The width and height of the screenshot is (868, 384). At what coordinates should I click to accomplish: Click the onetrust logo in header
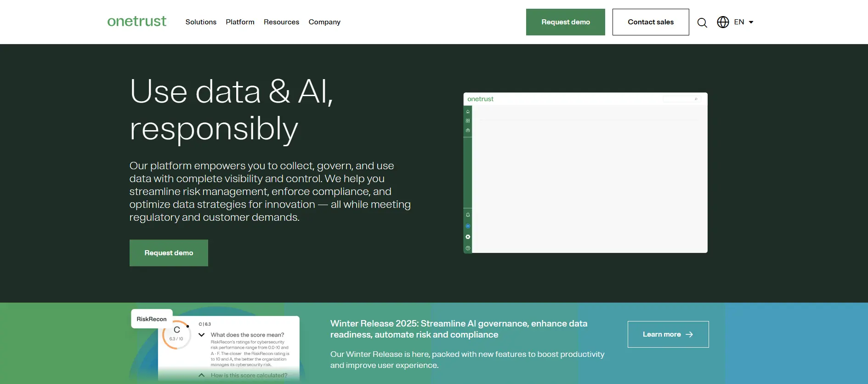click(136, 22)
